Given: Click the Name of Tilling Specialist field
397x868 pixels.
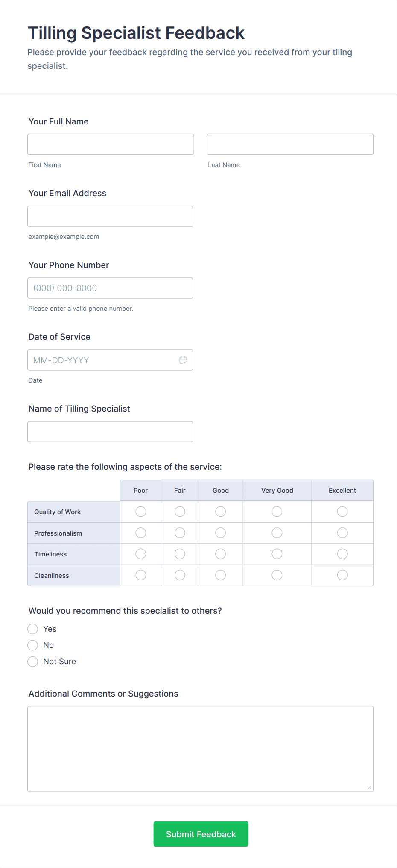Looking at the screenshot, I should pos(110,432).
